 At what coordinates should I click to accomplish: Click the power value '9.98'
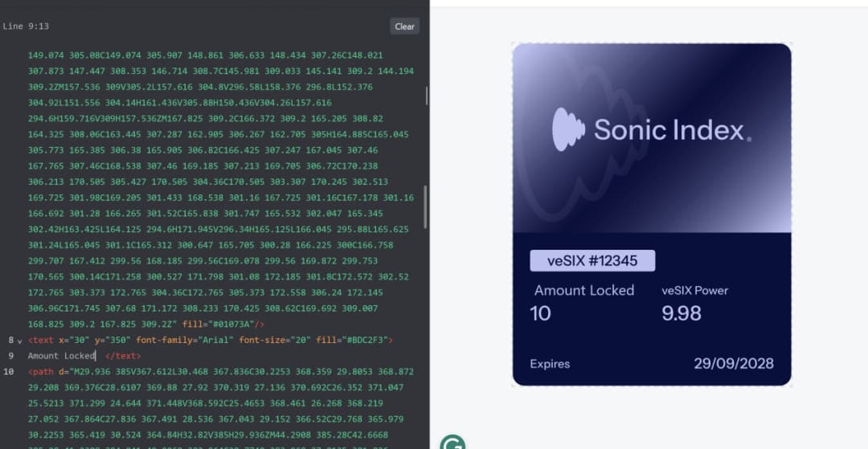(x=682, y=313)
